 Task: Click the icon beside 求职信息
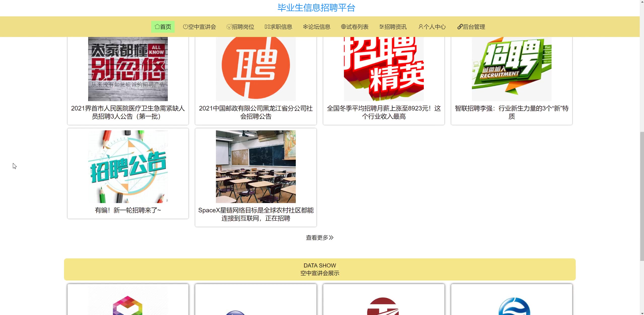267,27
